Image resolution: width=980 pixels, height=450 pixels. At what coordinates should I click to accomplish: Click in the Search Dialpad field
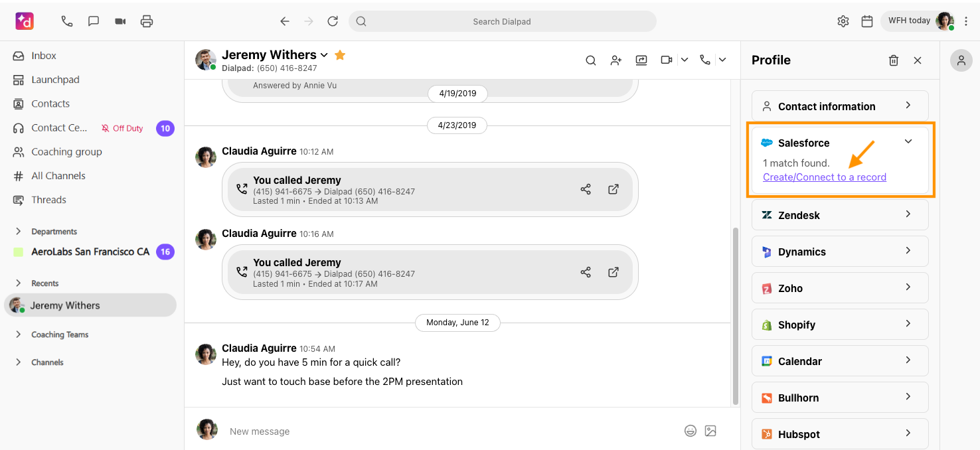pos(502,21)
